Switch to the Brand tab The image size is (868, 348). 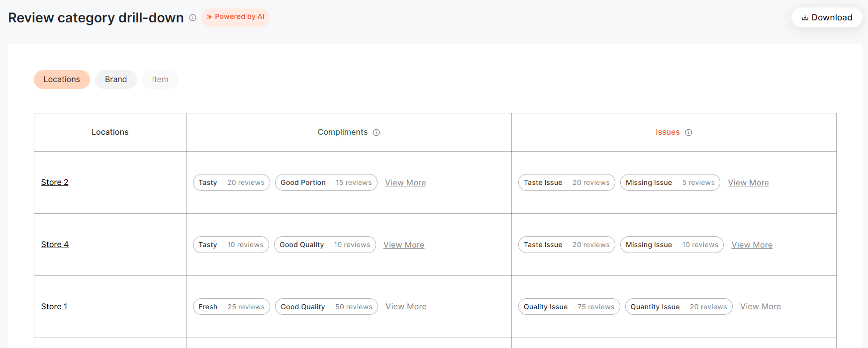[x=116, y=80]
